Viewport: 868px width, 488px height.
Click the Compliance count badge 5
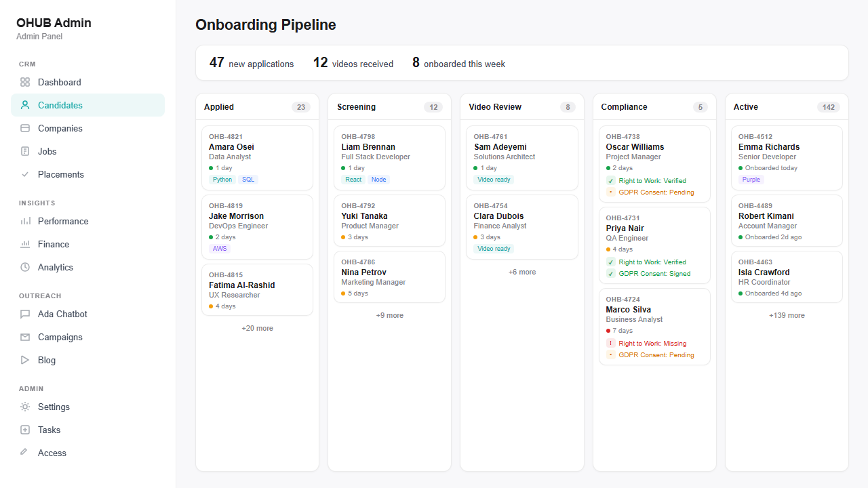point(701,107)
